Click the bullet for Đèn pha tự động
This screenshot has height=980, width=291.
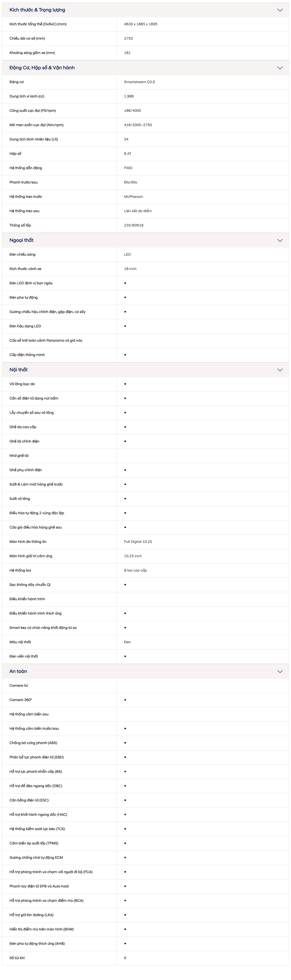[125, 297]
